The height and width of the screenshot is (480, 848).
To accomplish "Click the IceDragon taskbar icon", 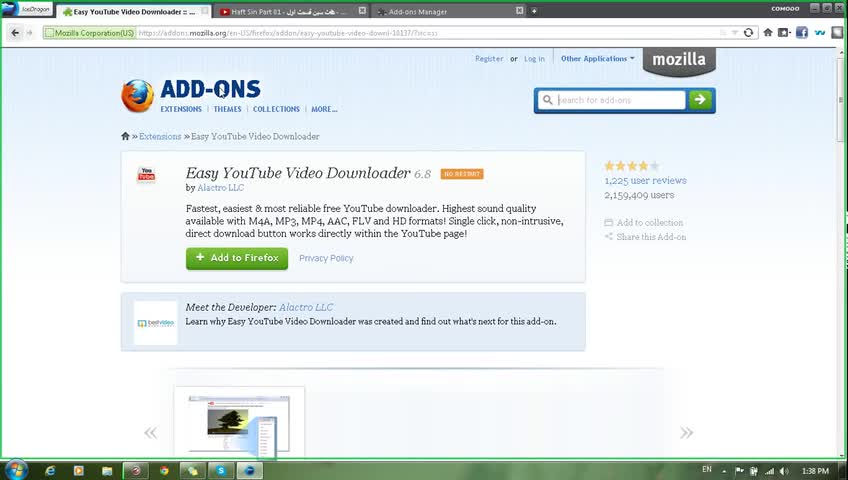I will pyautogui.click(x=249, y=471).
